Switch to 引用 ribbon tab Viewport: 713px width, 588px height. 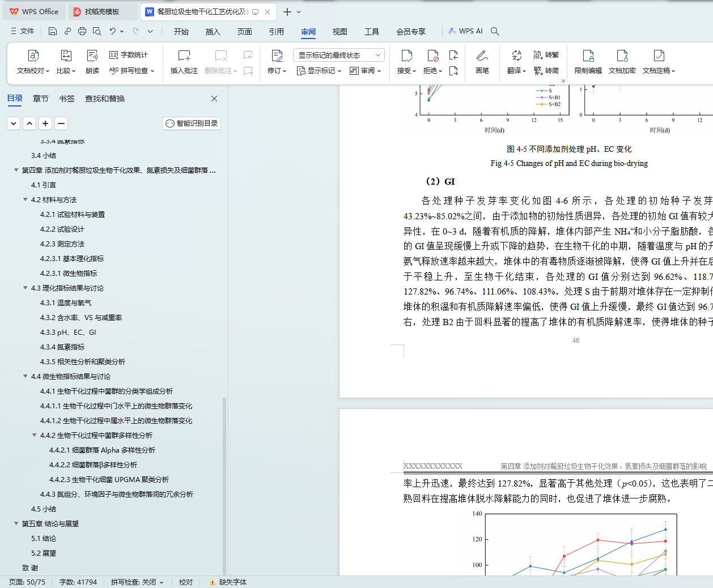(x=277, y=32)
